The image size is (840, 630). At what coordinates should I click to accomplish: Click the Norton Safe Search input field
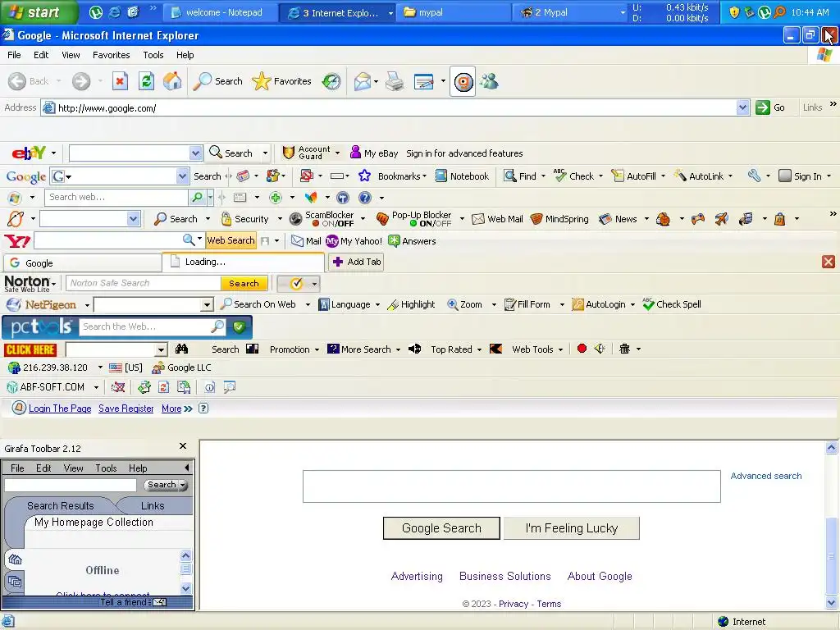[x=144, y=283]
